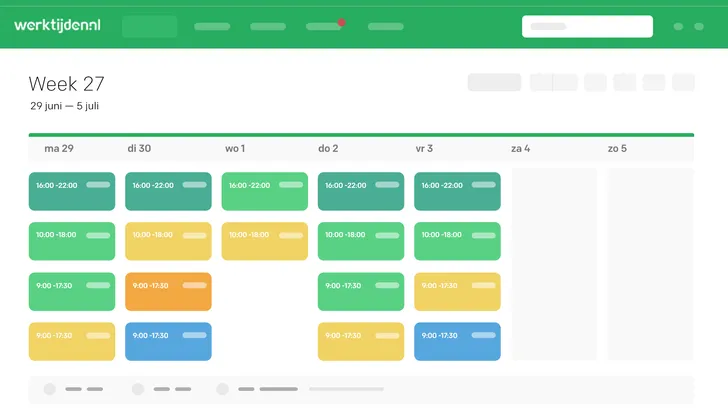The width and height of the screenshot is (728, 410).
Task: Click the 'za 4' day column header
Action: point(520,148)
